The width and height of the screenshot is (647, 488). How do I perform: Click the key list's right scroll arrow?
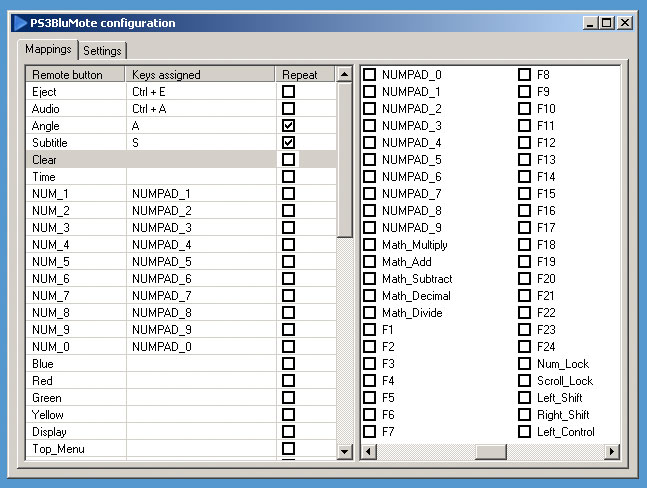(611, 452)
